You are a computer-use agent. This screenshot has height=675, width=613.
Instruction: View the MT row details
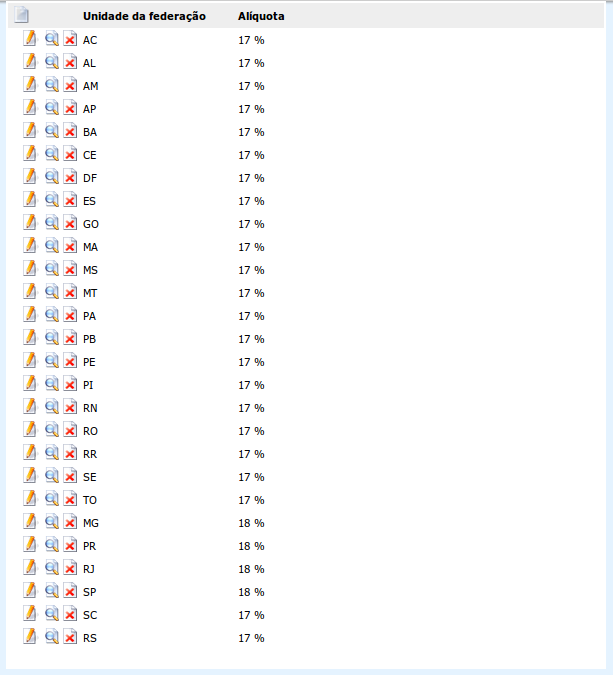52,292
